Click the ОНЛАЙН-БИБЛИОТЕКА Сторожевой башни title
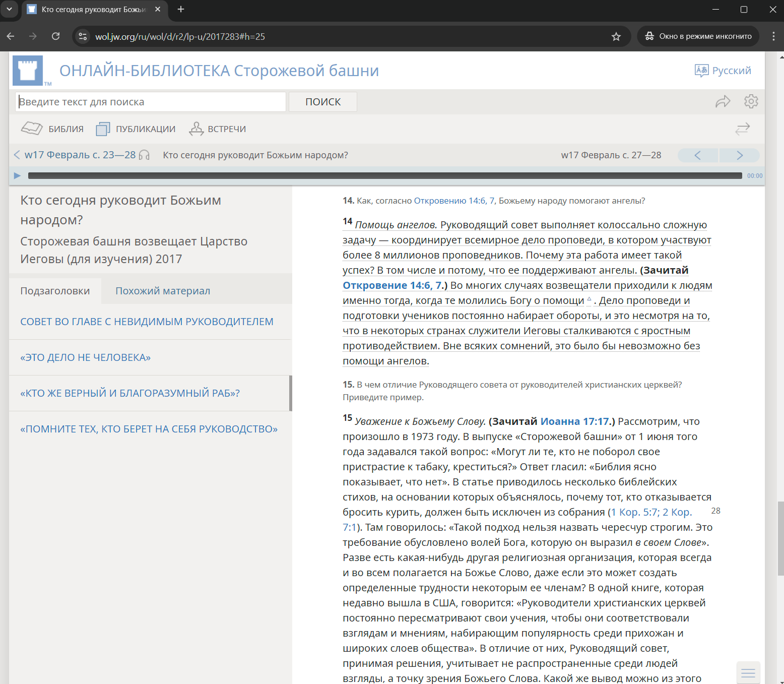This screenshot has width=784, height=684. click(x=219, y=71)
